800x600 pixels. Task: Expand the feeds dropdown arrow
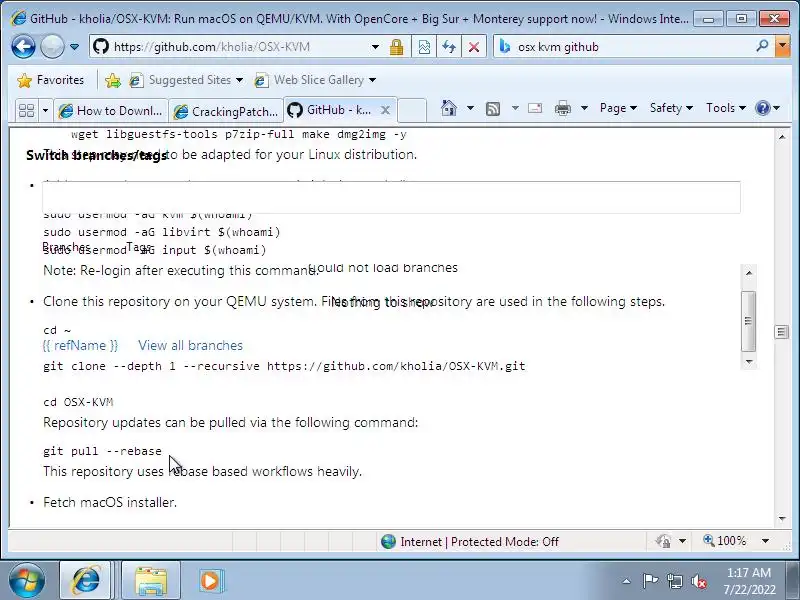[x=515, y=108]
